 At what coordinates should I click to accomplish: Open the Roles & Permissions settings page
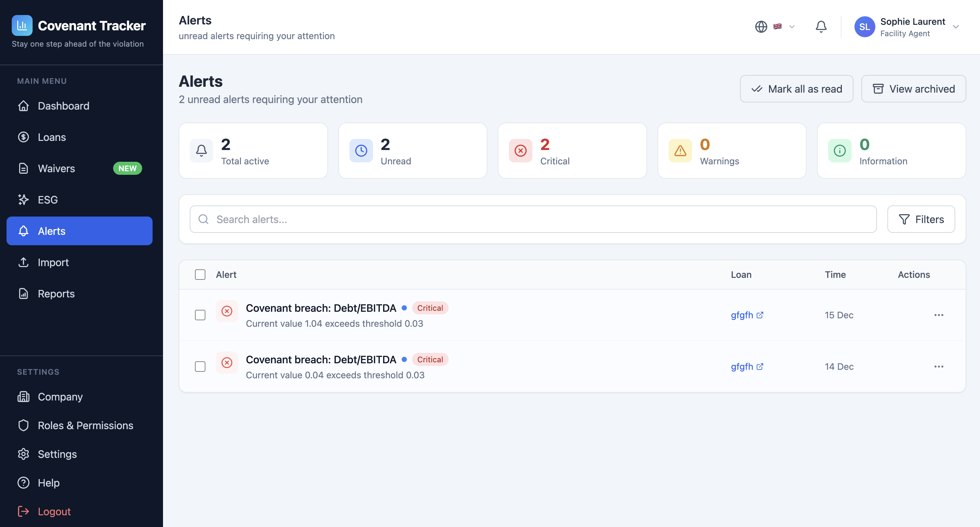(x=85, y=425)
